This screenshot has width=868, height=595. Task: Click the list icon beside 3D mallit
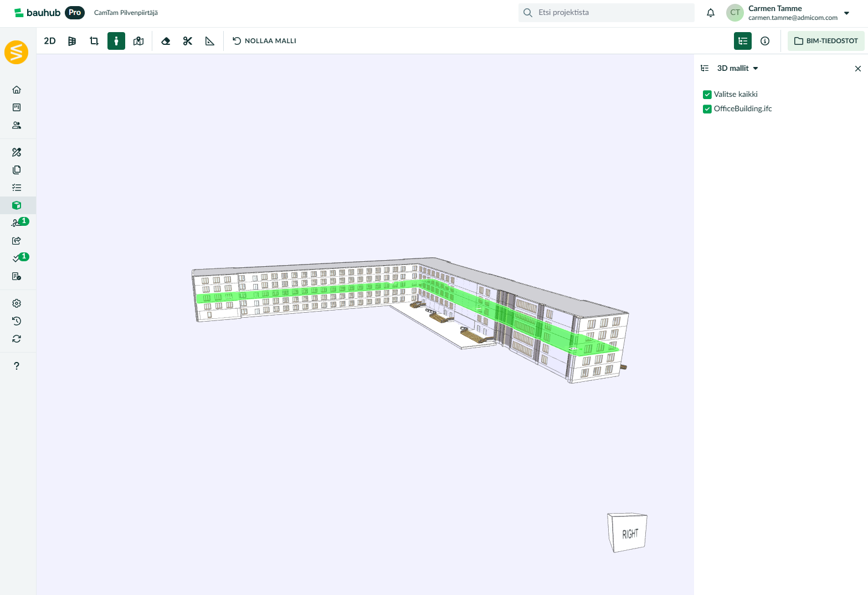(705, 68)
